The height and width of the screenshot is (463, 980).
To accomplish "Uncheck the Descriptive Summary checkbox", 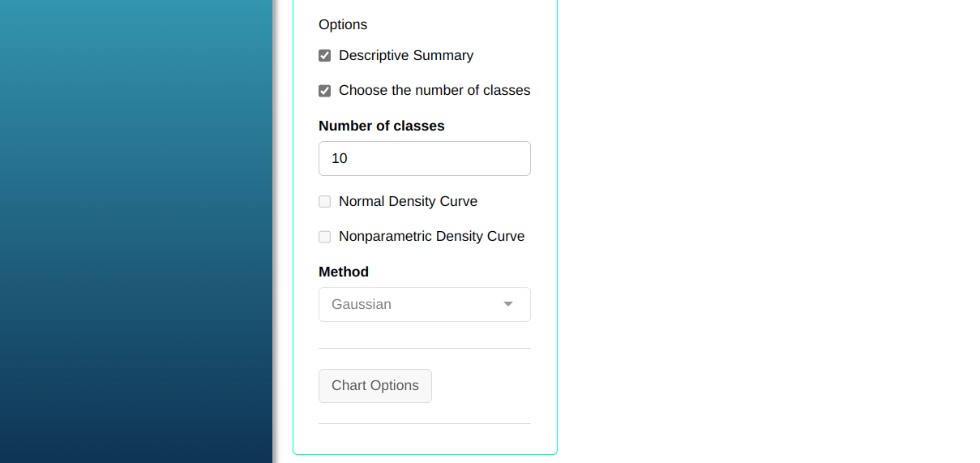I will coord(325,56).
